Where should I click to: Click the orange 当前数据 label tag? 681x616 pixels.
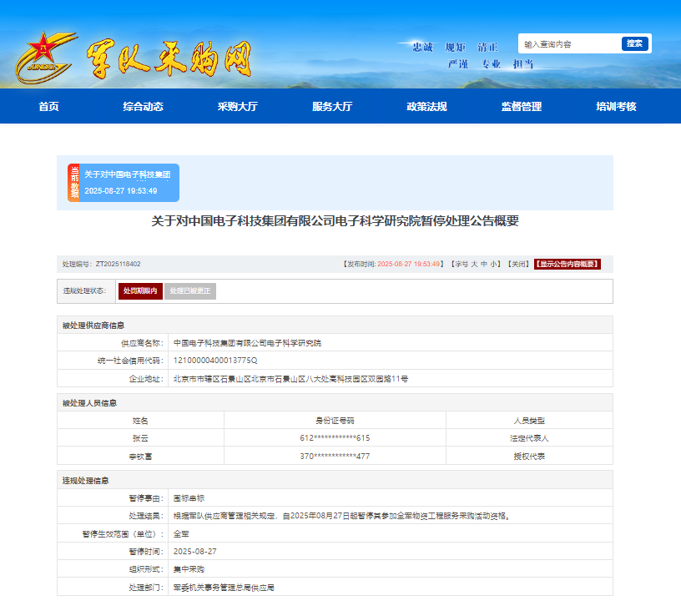74,183
